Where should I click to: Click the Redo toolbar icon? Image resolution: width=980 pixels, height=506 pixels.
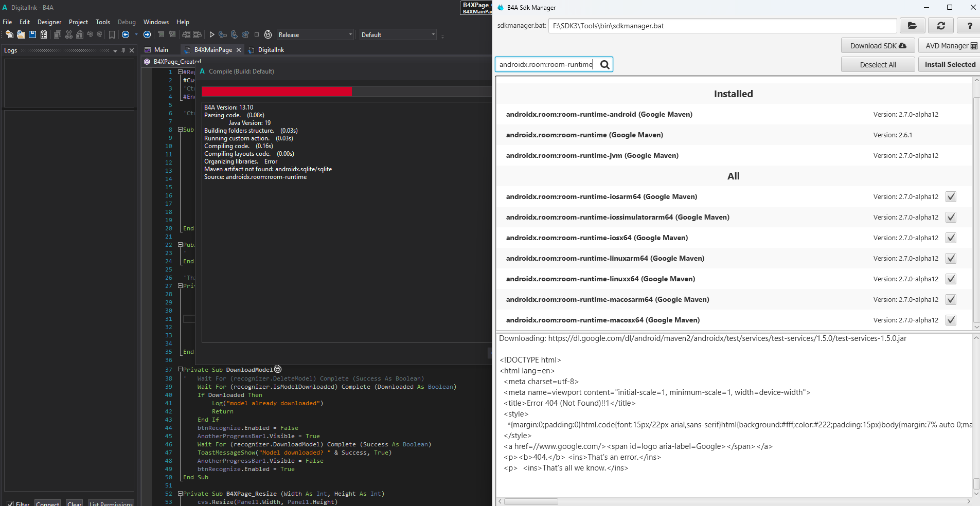tap(100, 34)
